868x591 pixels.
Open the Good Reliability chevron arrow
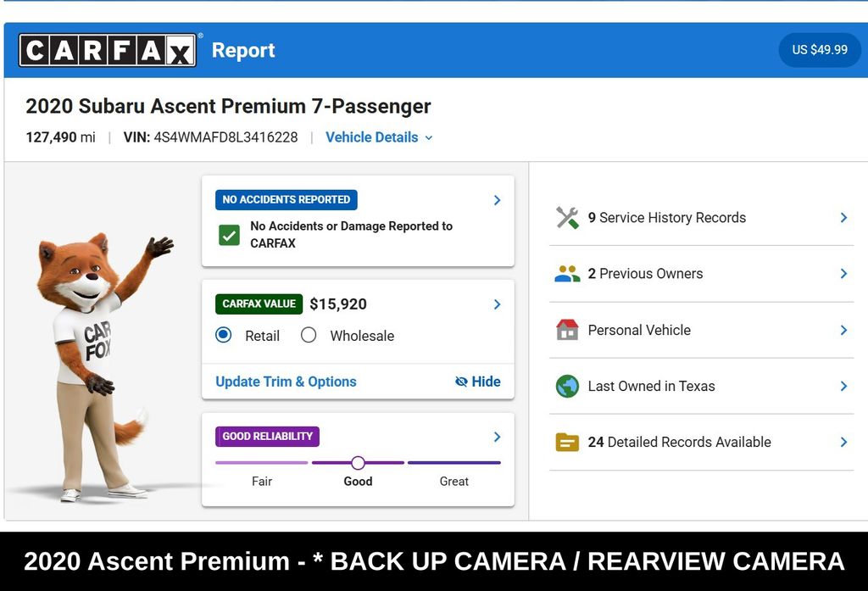497,437
